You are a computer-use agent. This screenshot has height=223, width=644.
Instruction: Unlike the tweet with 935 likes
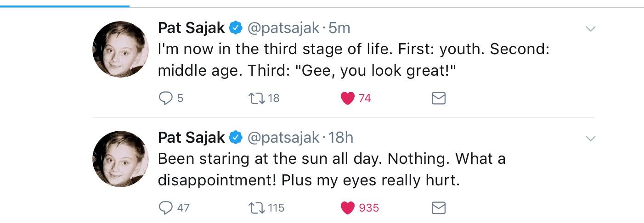coord(348,208)
